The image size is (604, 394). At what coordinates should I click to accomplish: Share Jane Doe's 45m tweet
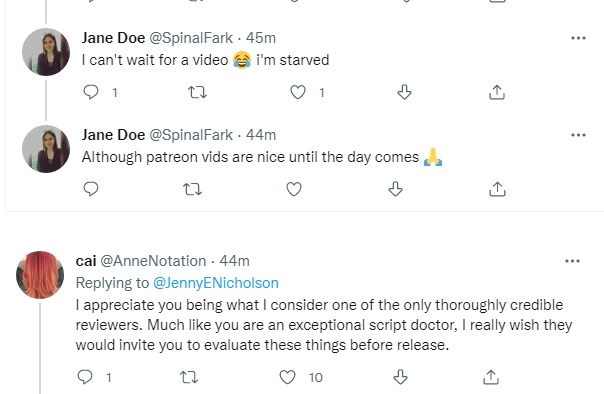click(497, 92)
